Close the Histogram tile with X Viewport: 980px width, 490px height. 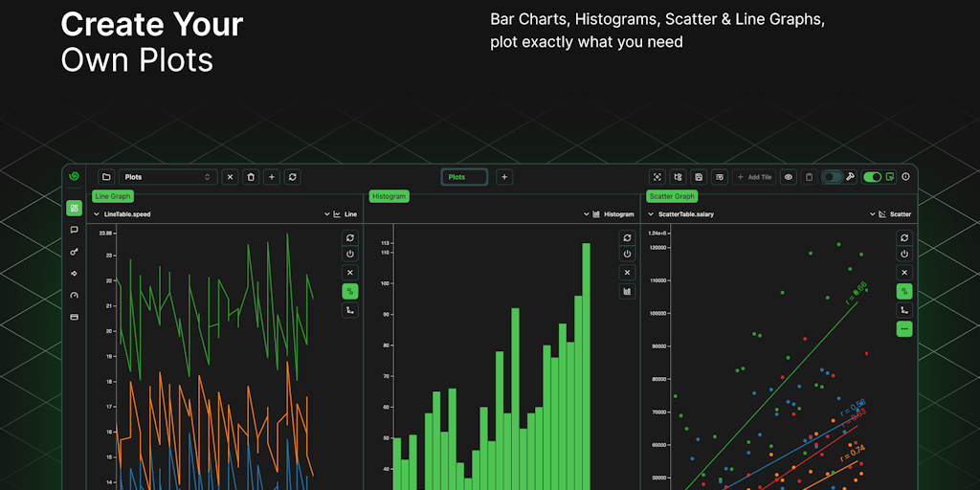(x=627, y=273)
